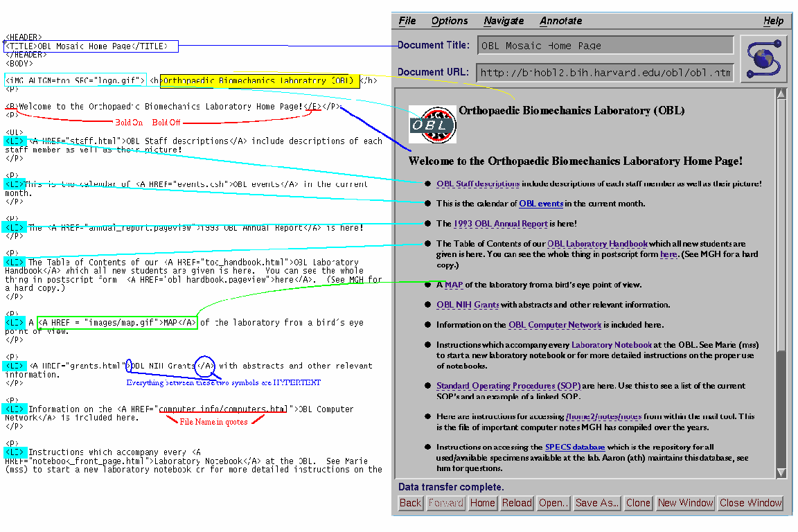Open the MAP link
The image size is (798, 532).
(x=454, y=285)
